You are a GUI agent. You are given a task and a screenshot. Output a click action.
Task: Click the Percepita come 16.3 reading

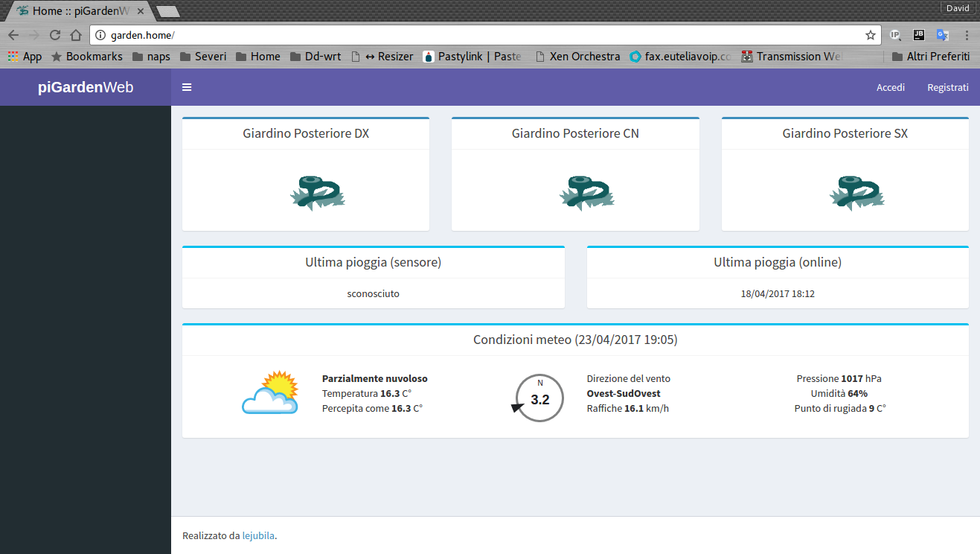point(372,409)
